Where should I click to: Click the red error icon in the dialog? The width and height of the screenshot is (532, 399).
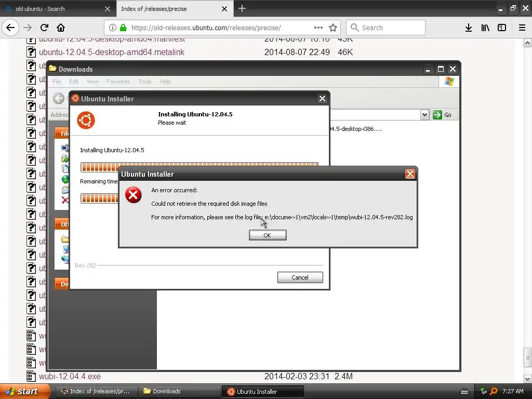[x=134, y=195]
